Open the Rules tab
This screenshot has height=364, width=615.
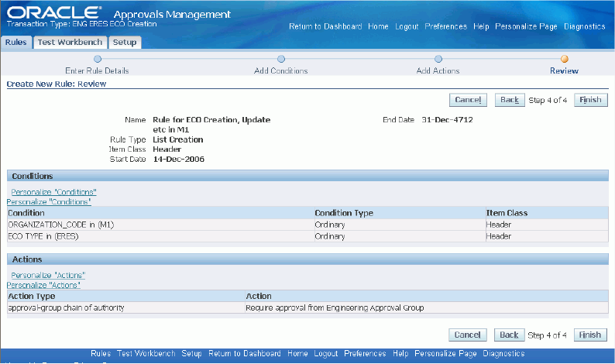15,43
